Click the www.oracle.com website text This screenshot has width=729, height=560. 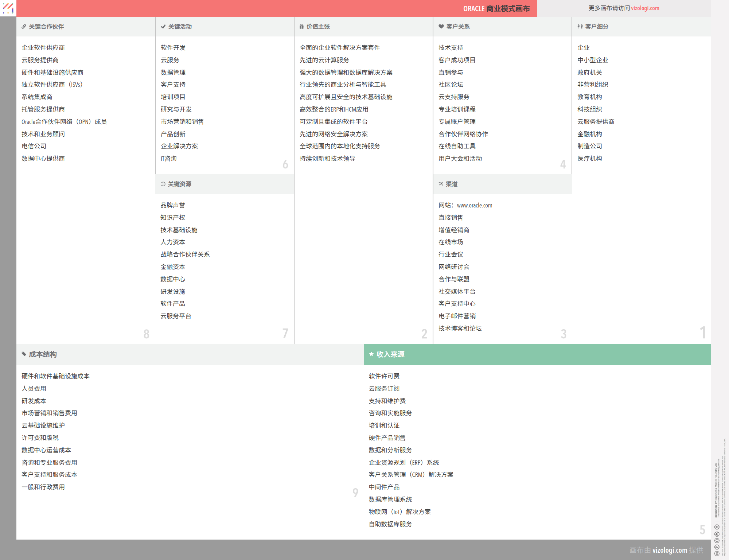474,206
